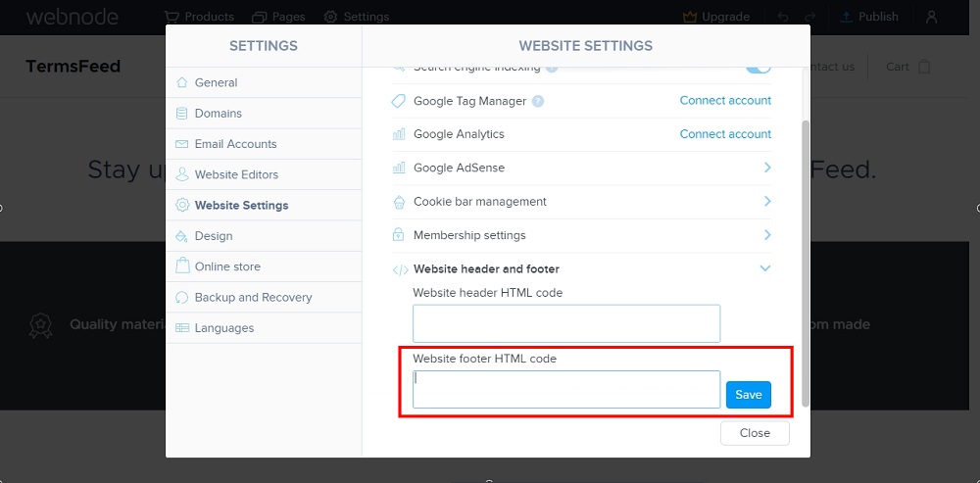Click the undo arrow in top bar
The image size is (980, 483).
click(x=782, y=18)
